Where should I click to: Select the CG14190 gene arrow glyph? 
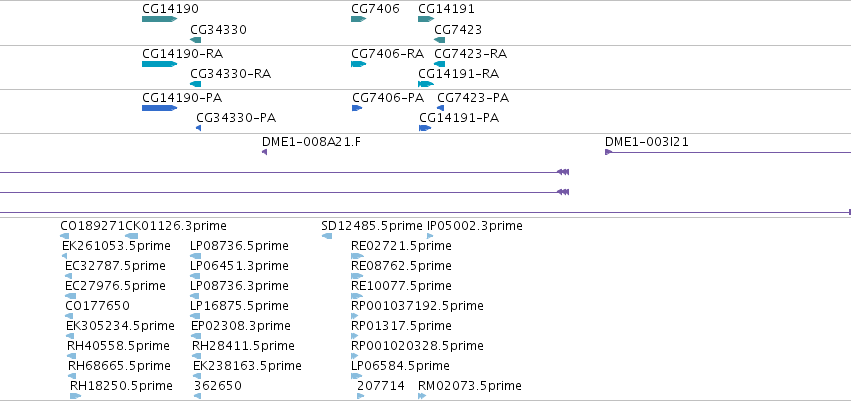[160, 19]
